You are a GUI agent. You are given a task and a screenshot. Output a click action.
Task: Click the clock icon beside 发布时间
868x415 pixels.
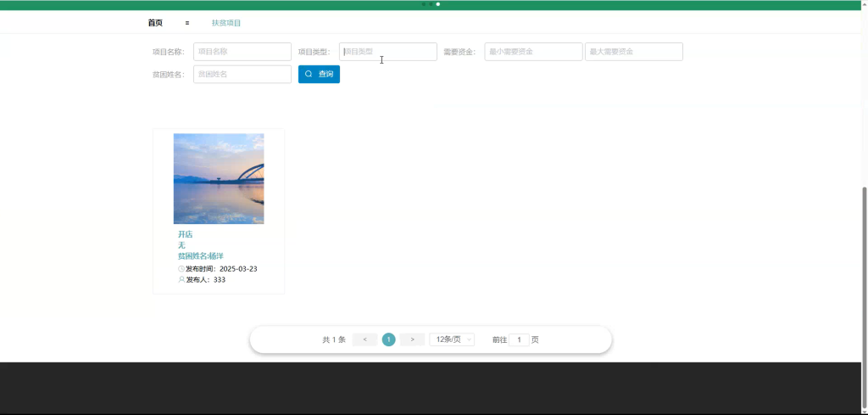tap(181, 269)
